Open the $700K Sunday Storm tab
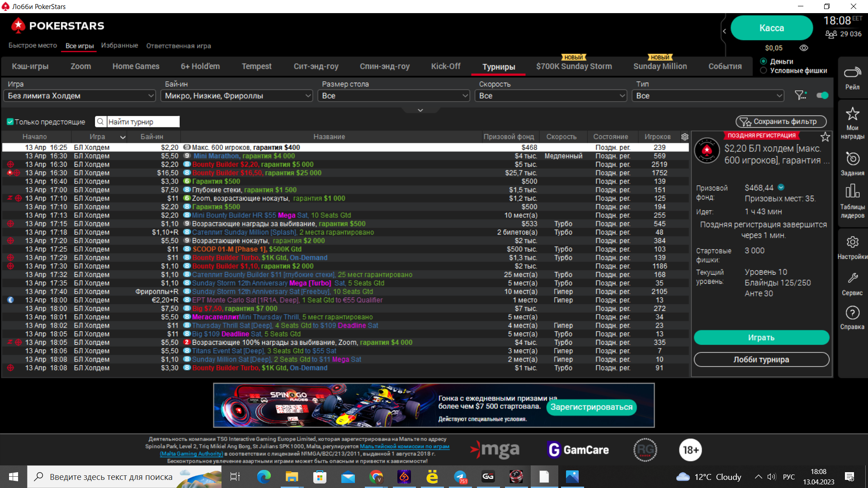The height and width of the screenshot is (488, 868). tap(574, 66)
